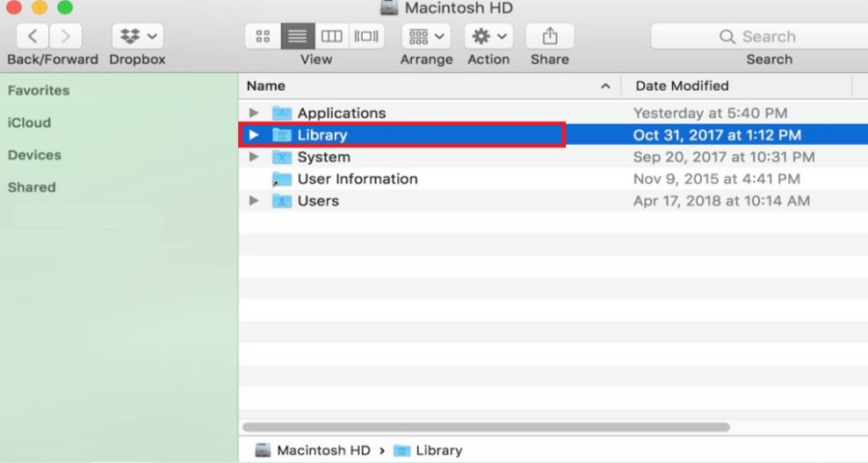Expand the Library folder triangle

(254, 135)
